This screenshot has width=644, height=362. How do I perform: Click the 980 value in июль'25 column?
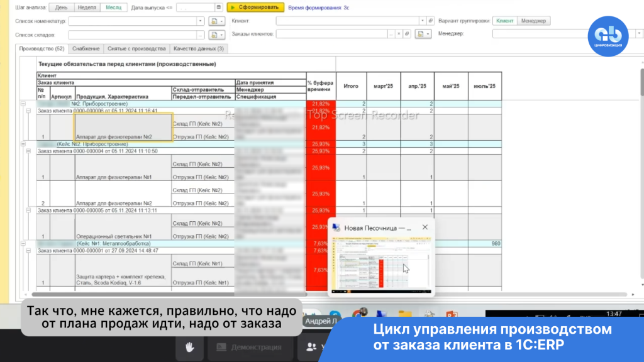coord(496,243)
